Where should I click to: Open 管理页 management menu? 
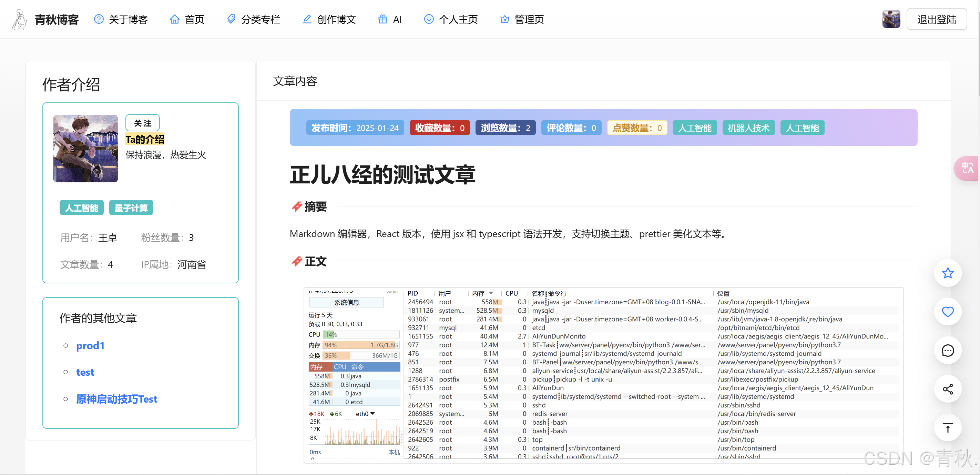(x=522, y=19)
